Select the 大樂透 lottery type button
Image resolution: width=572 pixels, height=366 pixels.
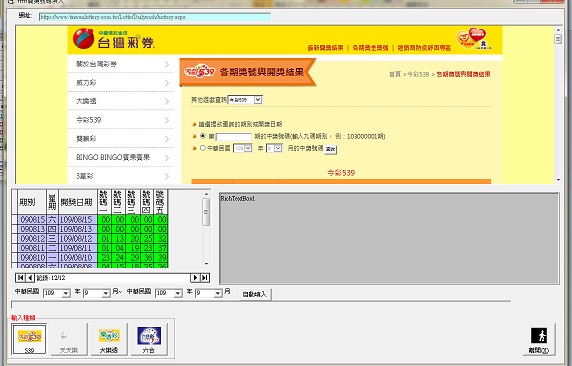[109, 339]
